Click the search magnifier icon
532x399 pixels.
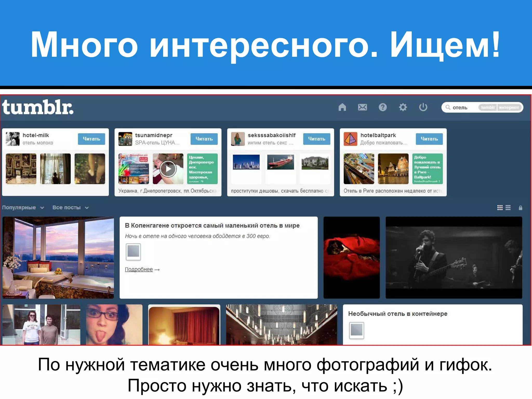tap(448, 107)
